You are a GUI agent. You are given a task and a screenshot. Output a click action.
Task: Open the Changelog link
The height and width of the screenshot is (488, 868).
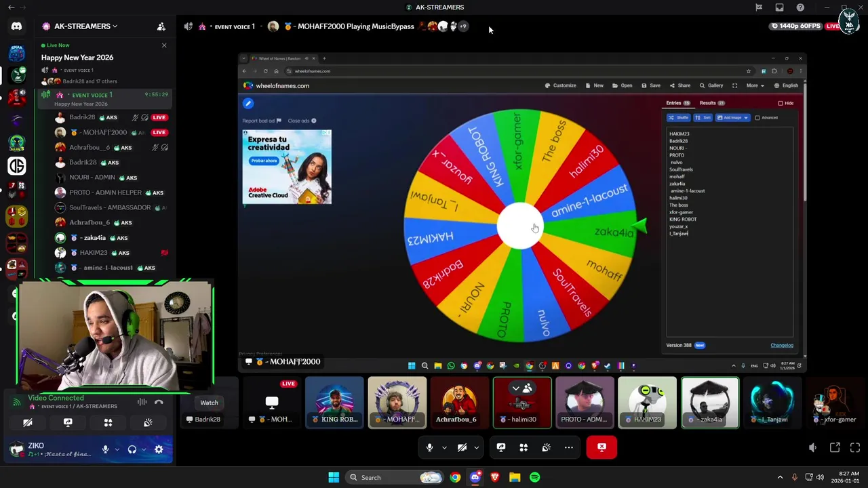[782, 345]
